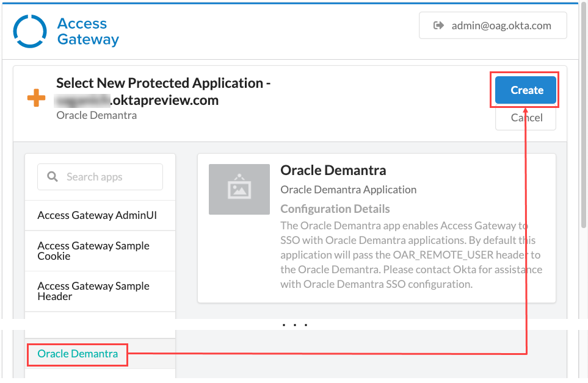588x383 pixels.
Task: Click the Oracle Demantra placeholder image
Action: 239,189
